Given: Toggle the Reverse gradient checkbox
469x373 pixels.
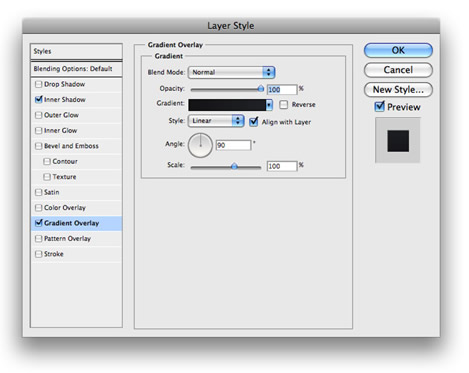Looking at the screenshot, I should tap(283, 105).
